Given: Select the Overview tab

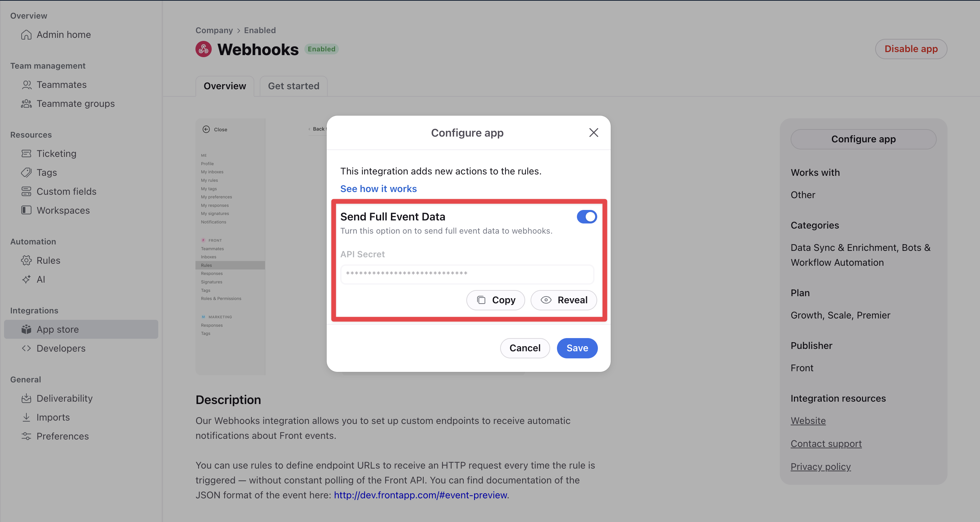Looking at the screenshot, I should pos(225,86).
